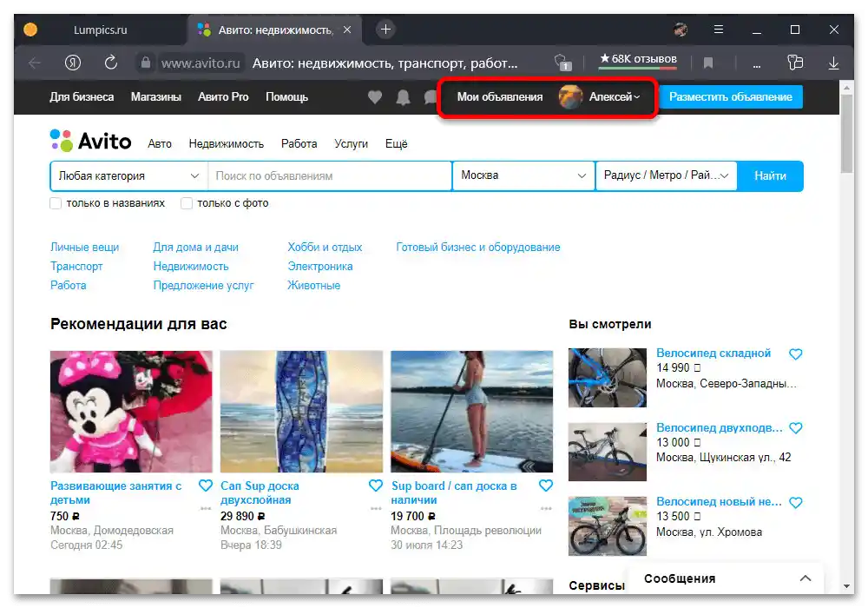Open Помощь menu item
The height and width of the screenshot is (608, 868).
click(286, 97)
